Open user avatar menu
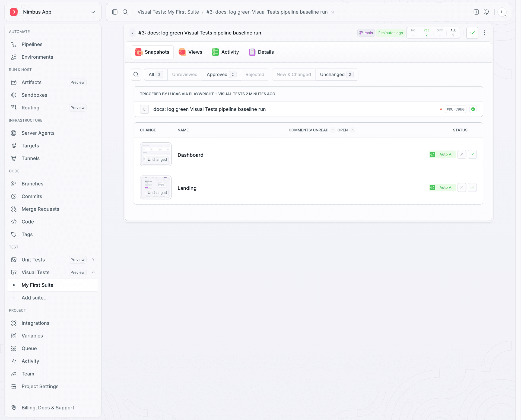The width and height of the screenshot is (521, 420). [502, 12]
